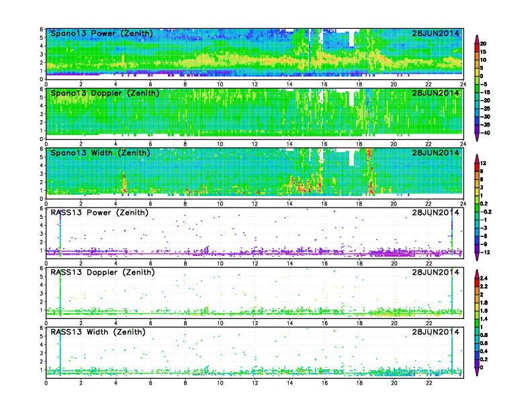Select 28JUN2014 date in Spano13 Width panel

click(x=436, y=152)
